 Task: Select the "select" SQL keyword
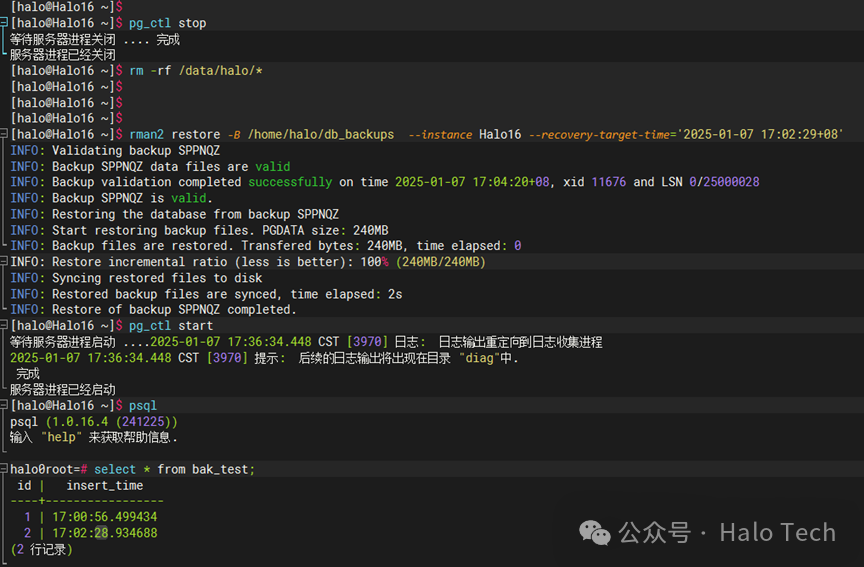point(115,469)
